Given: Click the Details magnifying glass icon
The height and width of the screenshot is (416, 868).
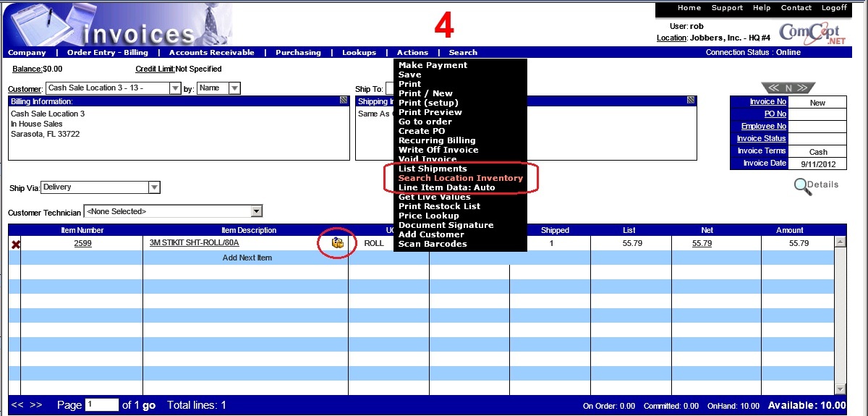Looking at the screenshot, I should (x=802, y=186).
